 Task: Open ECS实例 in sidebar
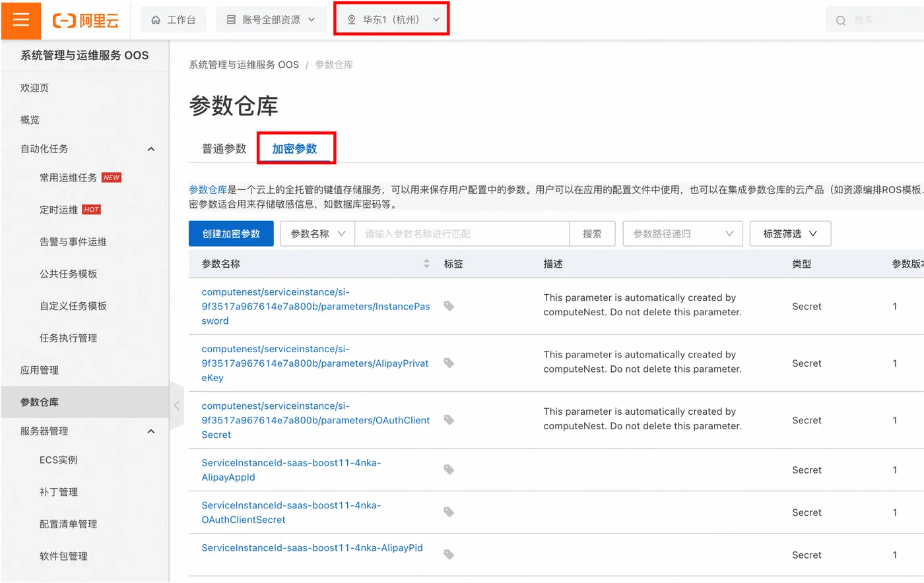point(58,460)
